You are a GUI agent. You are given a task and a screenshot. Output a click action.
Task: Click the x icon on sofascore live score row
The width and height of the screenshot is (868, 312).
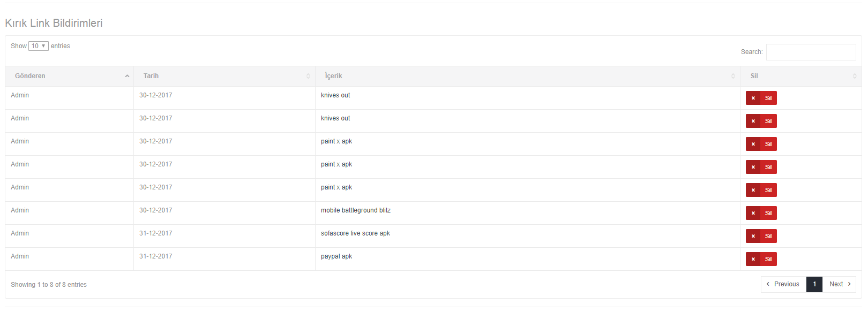click(753, 236)
